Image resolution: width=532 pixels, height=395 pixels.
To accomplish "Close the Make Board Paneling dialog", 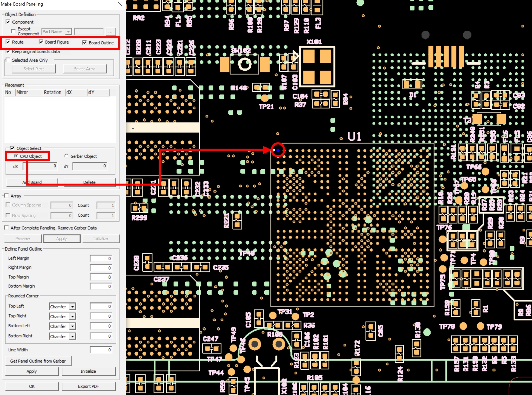I will pyautogui.click(x=120, y=4).
